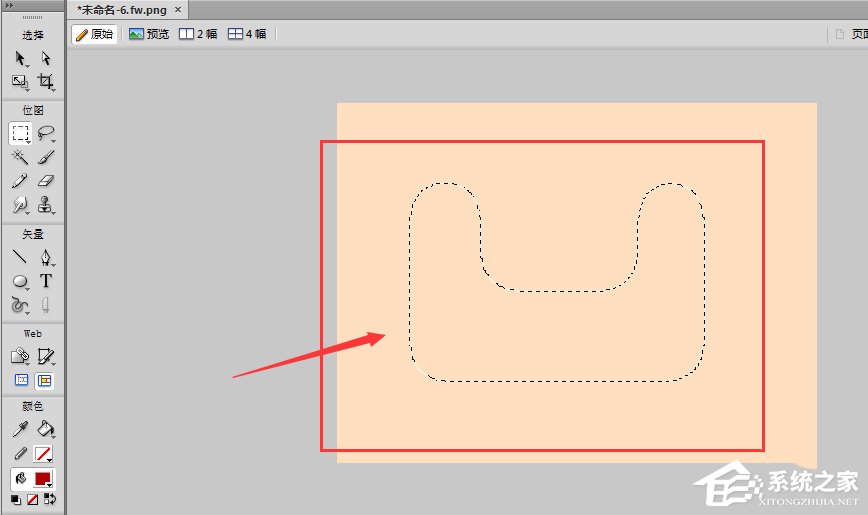Pick the Pencil tool
Image resolution: width=868 pixels, height=515 pixels.
click(20, 181)
